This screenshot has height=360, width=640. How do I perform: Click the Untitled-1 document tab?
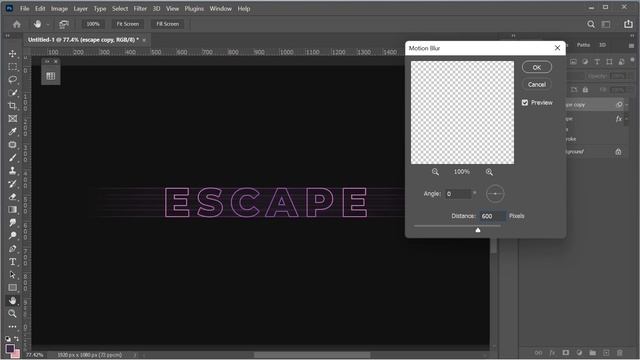[x=83, y=40]
